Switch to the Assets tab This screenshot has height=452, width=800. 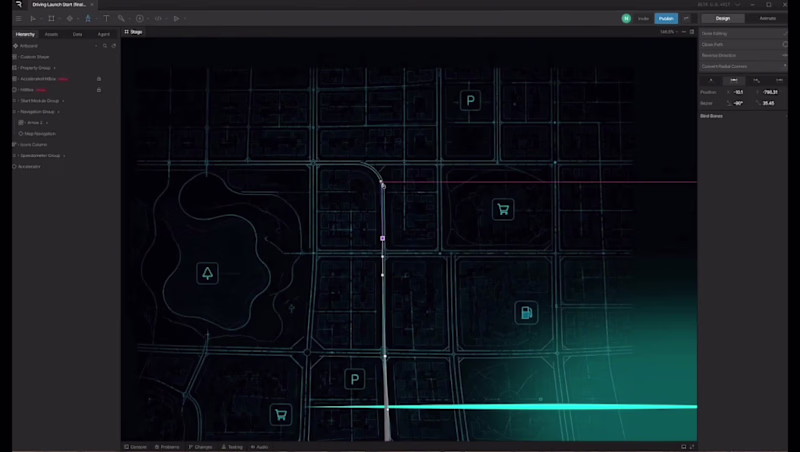pyautogui.click(x=51, y=34)
